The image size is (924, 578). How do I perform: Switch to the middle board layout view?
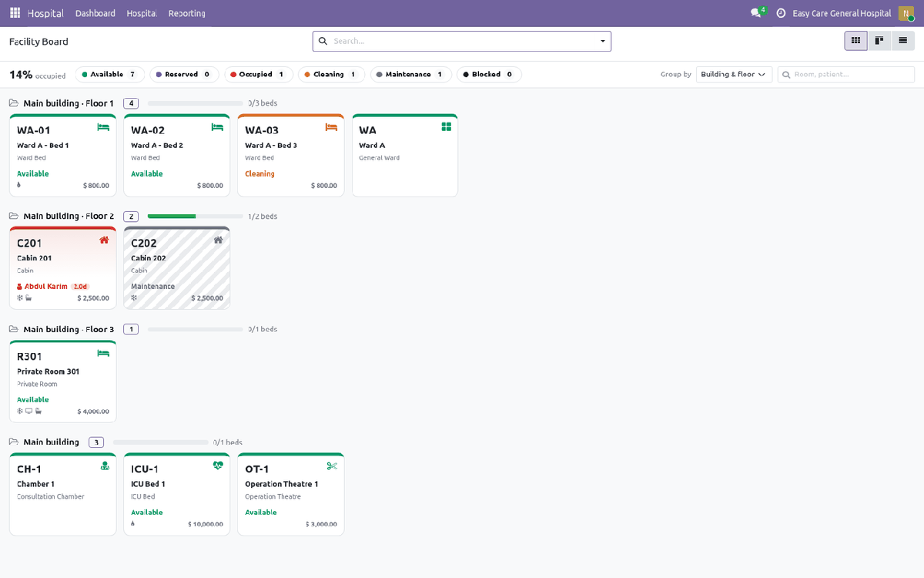(879, 41)
